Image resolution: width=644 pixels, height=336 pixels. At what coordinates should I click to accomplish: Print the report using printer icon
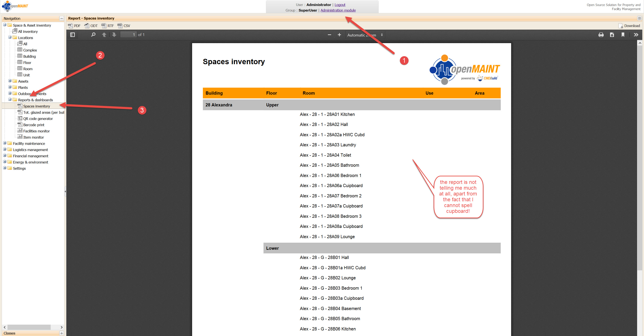pyautogui.click(x=601, y=35)
